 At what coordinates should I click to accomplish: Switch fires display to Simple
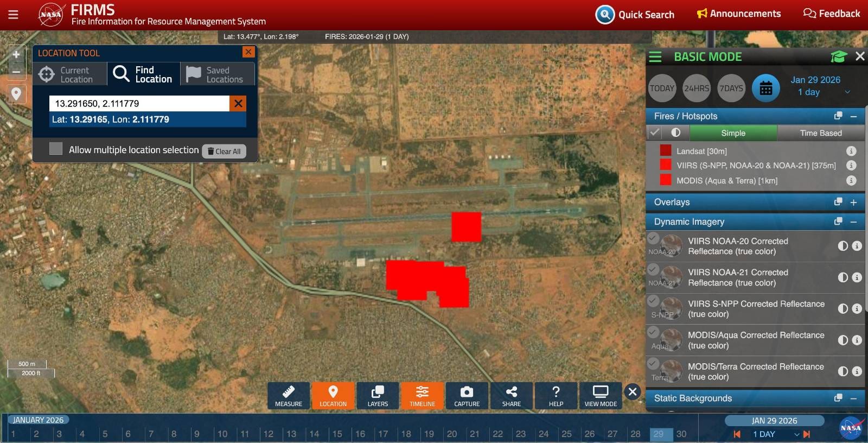click(x=733, y=133)
